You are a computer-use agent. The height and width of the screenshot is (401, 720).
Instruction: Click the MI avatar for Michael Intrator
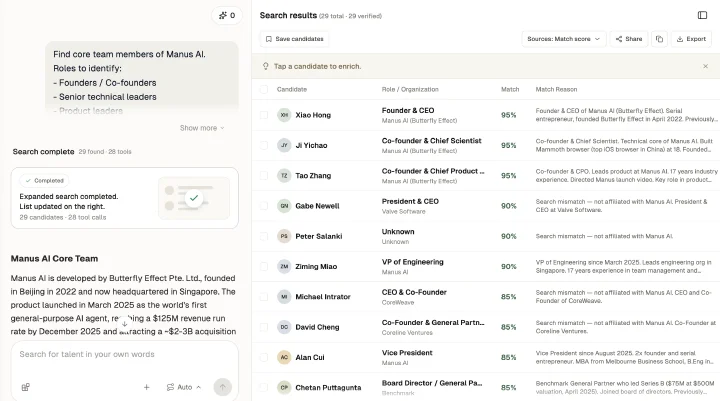(x=284, y=297)
